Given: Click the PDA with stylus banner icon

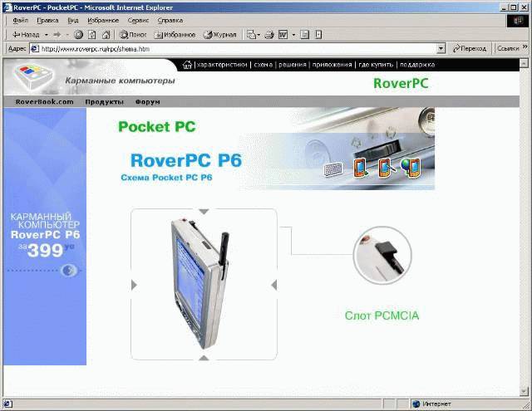Looking at the screenshot, I should 387,168.
